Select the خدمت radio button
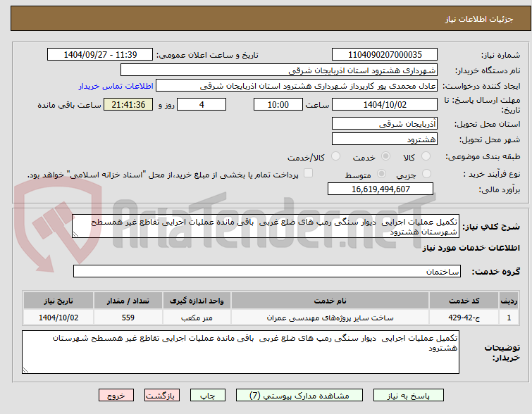This screenshot has height=414, width=532. click(x=385, y=156)
